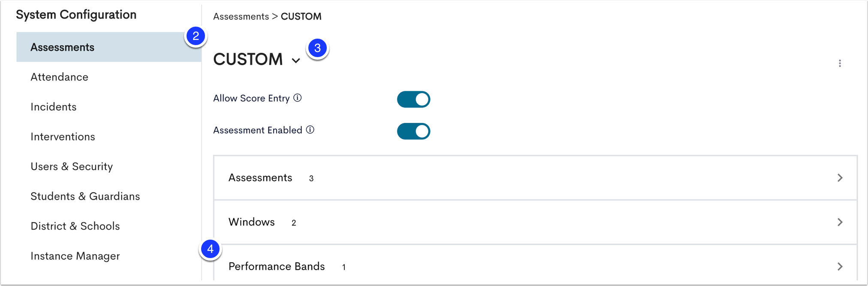Click the Assessments breadcrumb link

[241, 16]
